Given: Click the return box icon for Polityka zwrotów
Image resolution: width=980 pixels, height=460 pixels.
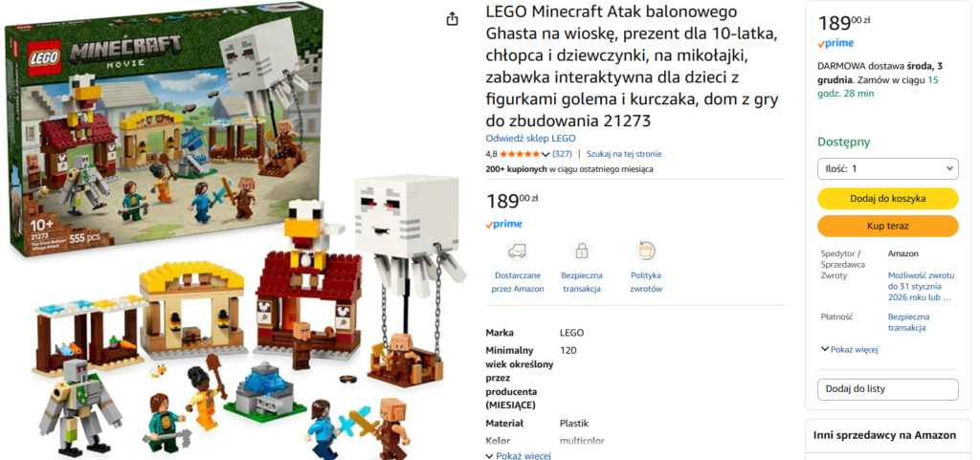Looking at the screenshot, I should tap(646, 251).
